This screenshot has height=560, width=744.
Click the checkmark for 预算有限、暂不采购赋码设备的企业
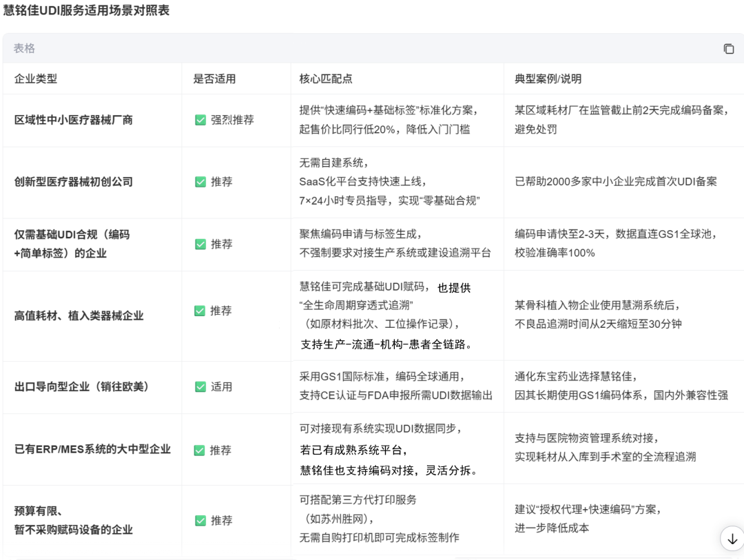[200, 521]
